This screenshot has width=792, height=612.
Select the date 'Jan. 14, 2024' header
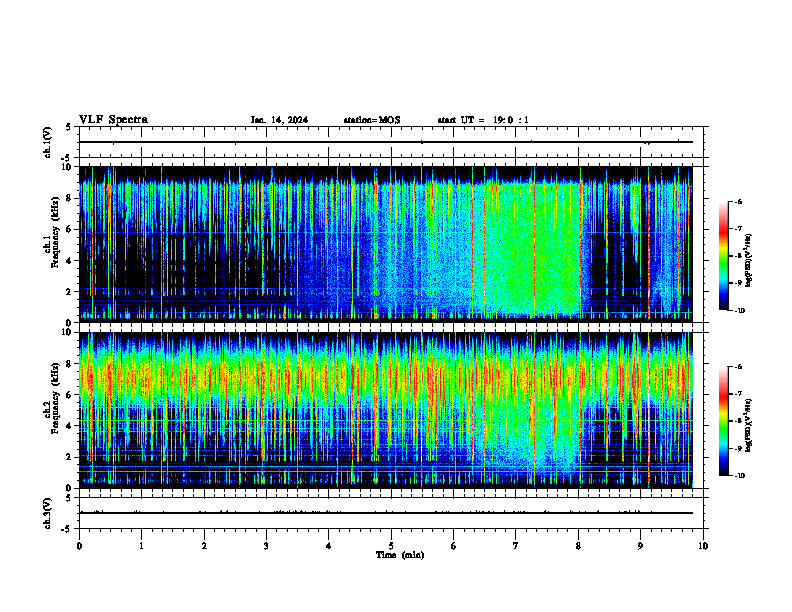tap(279, 120)
